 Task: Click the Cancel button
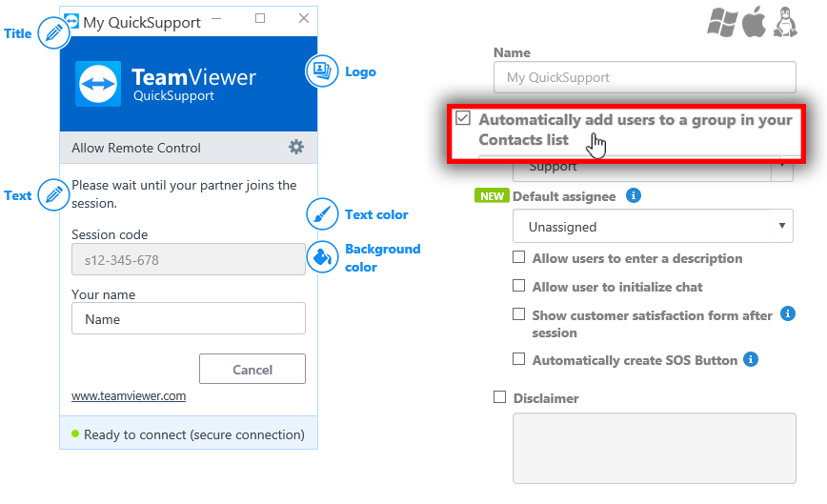(x=252, y=369)
